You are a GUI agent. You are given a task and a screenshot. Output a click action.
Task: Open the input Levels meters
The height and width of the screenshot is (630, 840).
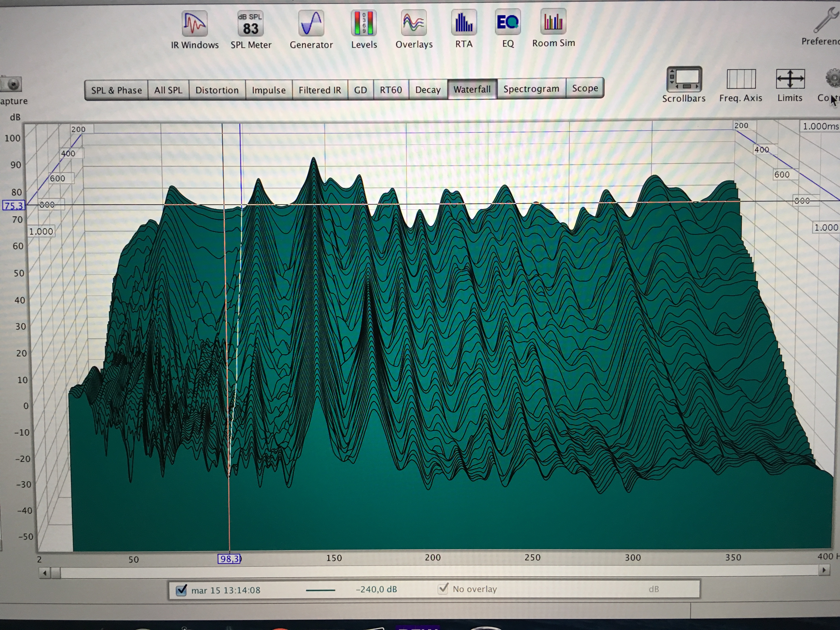point(364,23)
